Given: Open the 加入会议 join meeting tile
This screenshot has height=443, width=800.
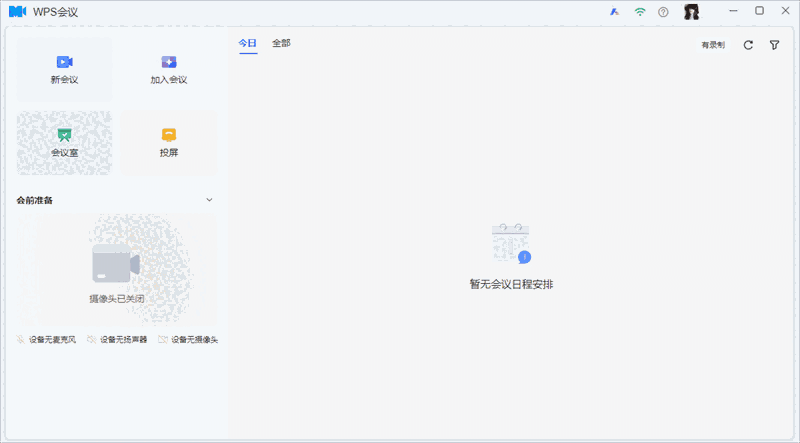Looking at the screenshot, I should point(169,69).
